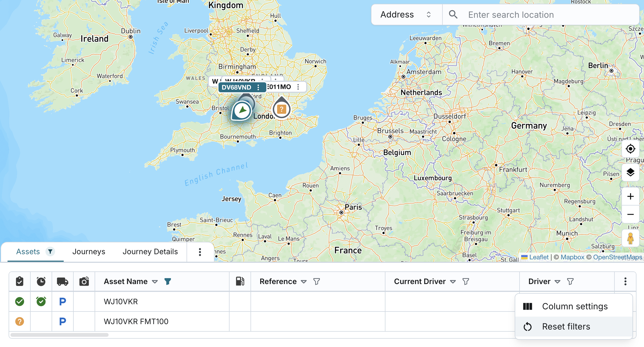Toggle the Asset Name active filter
This screenshot has height=347, width=644.
point(168,281)
